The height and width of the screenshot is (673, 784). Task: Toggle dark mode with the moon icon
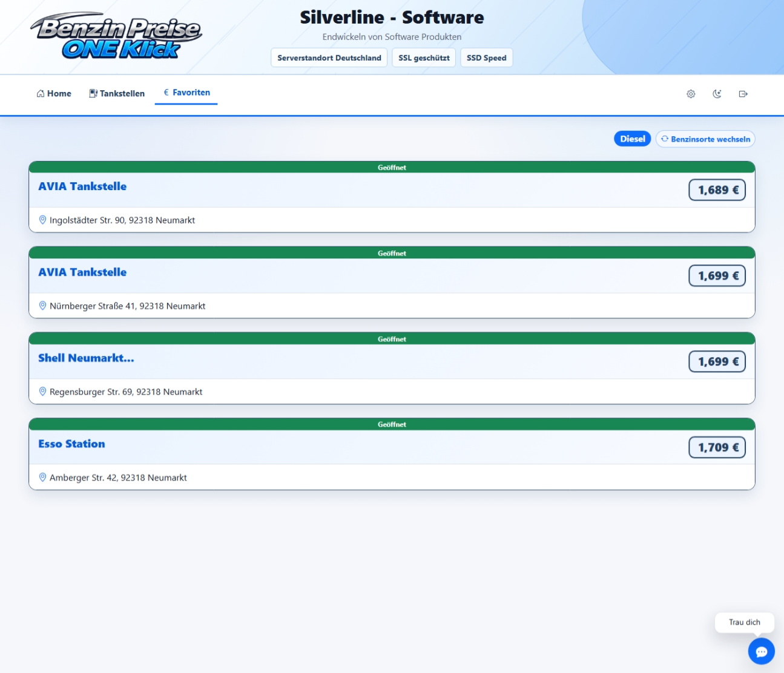pyautogui.click(x=717, y=94)
